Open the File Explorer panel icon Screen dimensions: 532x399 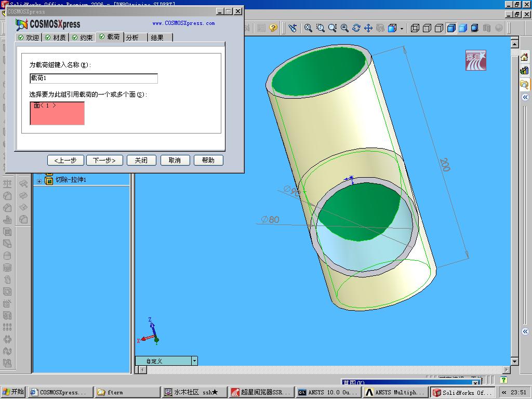525,84
